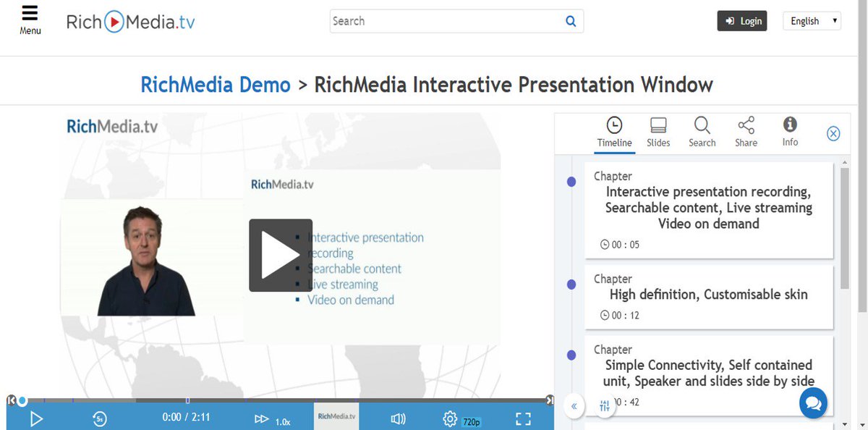Rewind the video 5 seconds
Screen dimensions: 868x430
(x=100, y=418)
